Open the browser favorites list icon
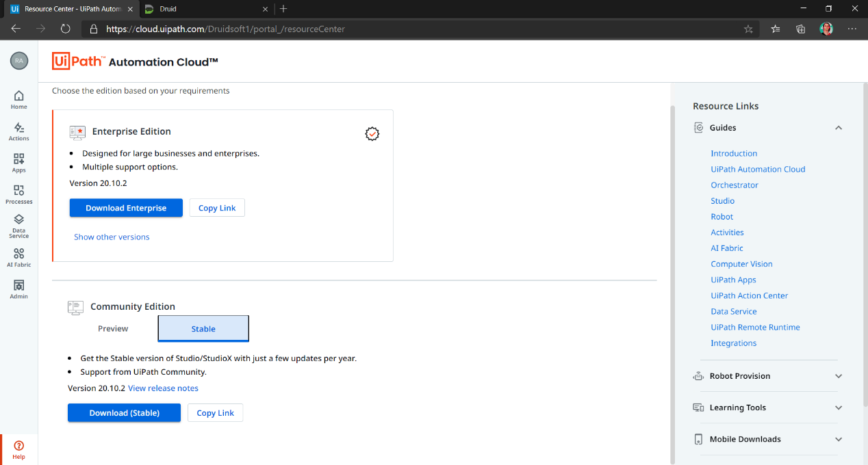Screen dimensions: 868x465 776,29
